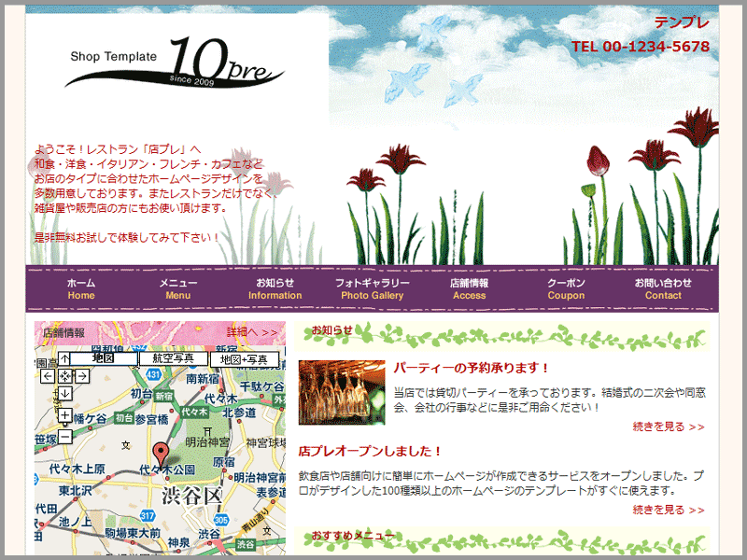This screenshot has width=747, height=560.
Task: Zoom out the map with minus button
Action: click(64, 437)
